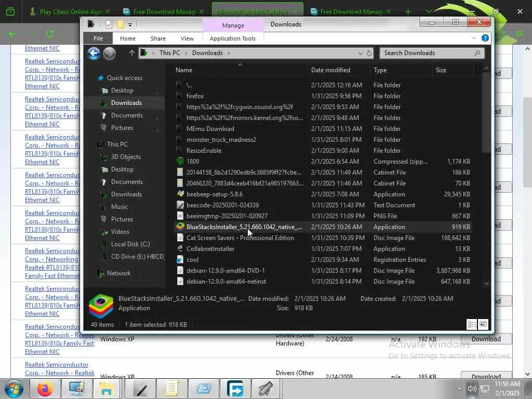The image size is (532, 399).
Task: Click the browser Back arrow
Action: (12, 34)
